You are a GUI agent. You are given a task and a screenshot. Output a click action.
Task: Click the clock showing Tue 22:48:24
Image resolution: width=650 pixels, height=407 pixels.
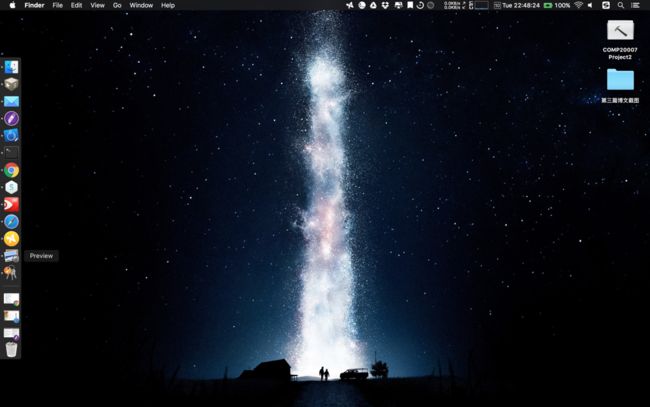point(521,5)
